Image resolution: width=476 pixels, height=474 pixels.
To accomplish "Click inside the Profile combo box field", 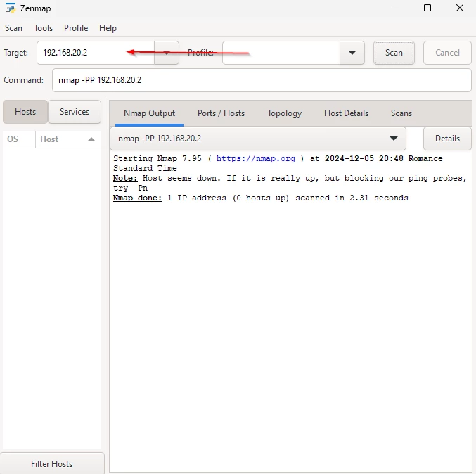I will 281,53.
